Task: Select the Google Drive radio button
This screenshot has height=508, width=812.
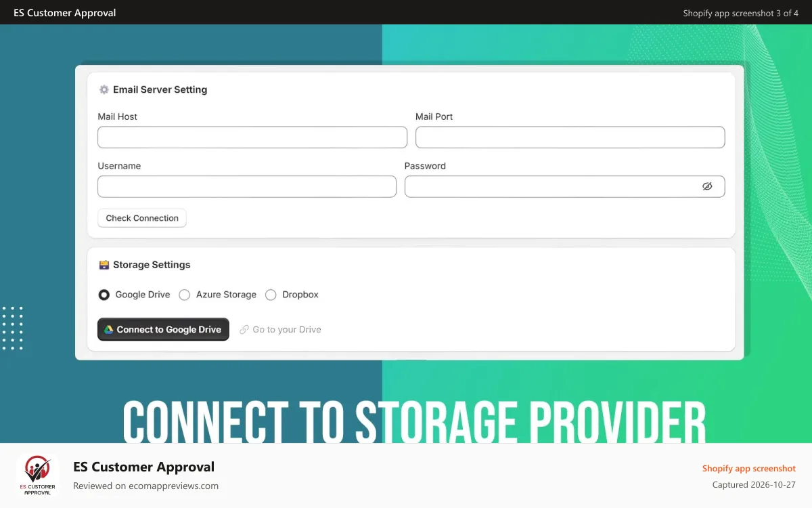Action: point(104,295)
